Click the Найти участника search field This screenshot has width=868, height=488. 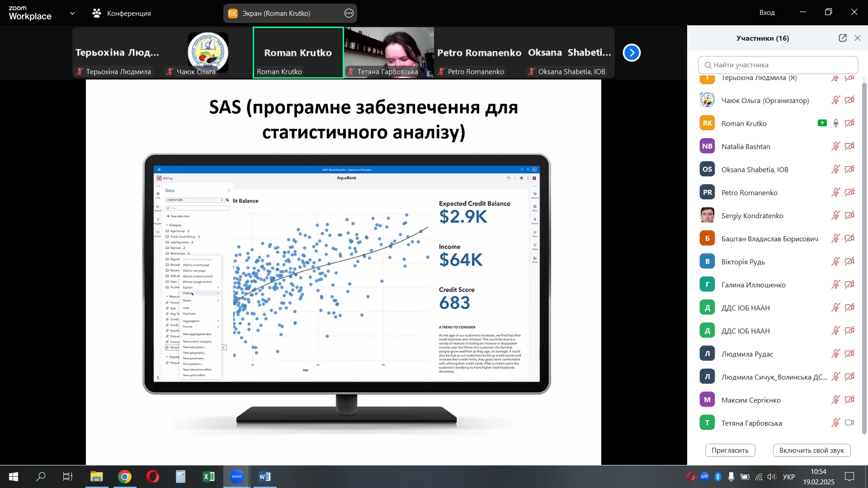(778, 65)
